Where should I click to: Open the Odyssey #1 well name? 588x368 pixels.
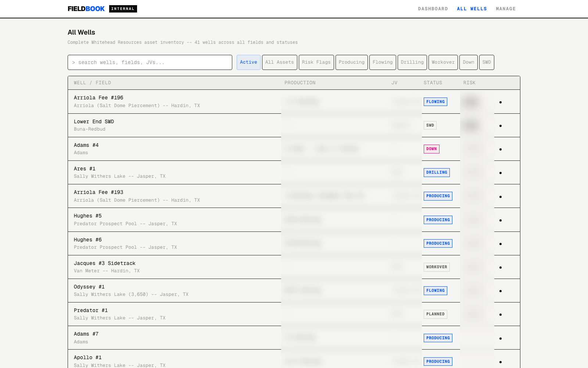click(89, 287)
